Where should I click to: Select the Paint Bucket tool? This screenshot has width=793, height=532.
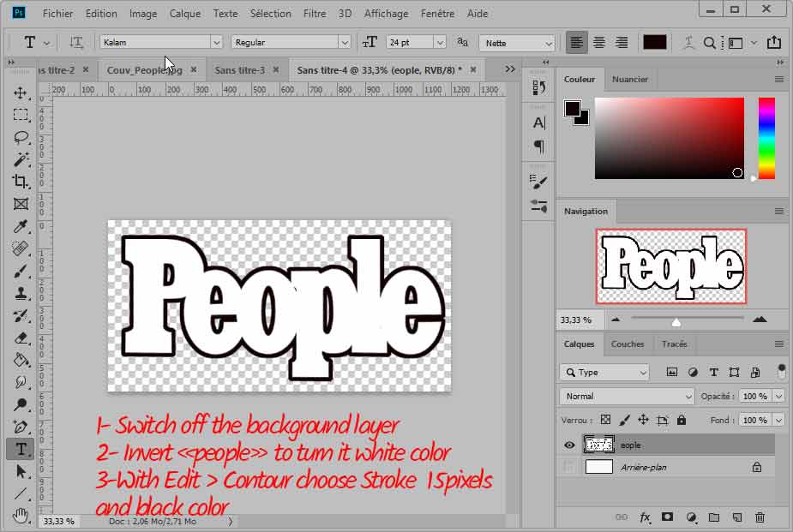[21, 360]
